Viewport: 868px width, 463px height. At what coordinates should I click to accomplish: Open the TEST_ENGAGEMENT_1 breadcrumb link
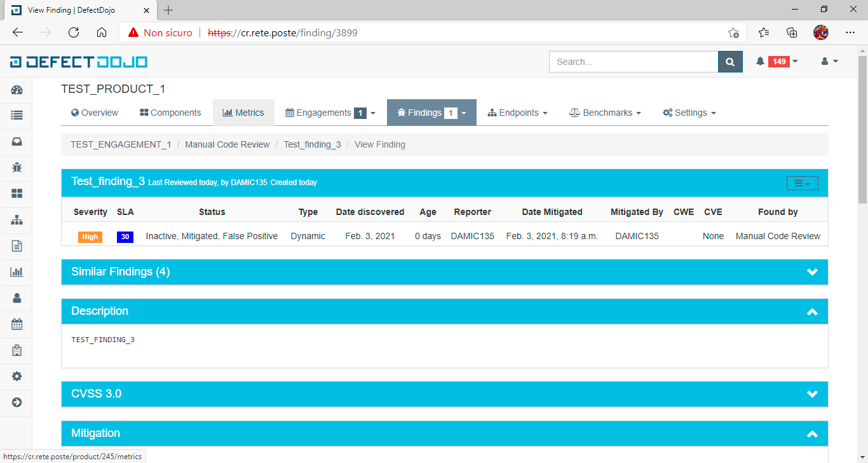pos(120,144)
